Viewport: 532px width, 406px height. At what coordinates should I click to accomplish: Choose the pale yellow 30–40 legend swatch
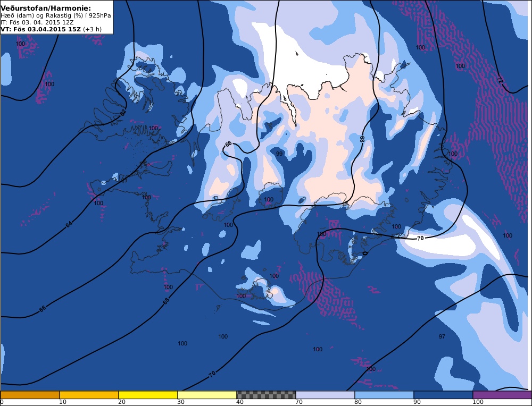point(207,394)
